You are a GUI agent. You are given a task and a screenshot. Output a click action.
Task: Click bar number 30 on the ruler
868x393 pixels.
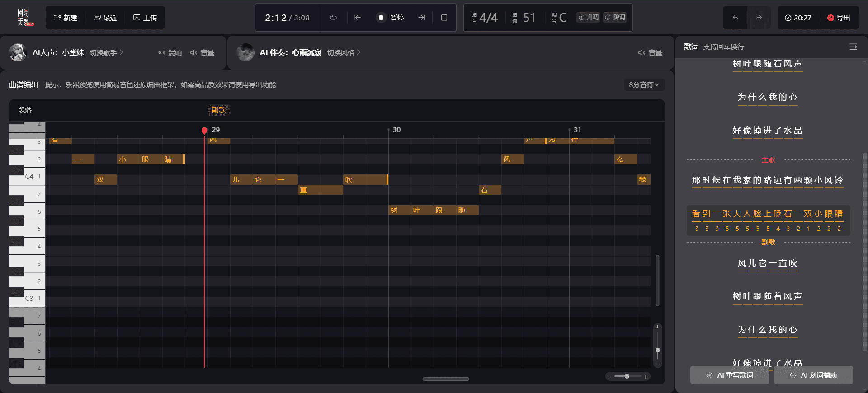[x=396, y=130]
